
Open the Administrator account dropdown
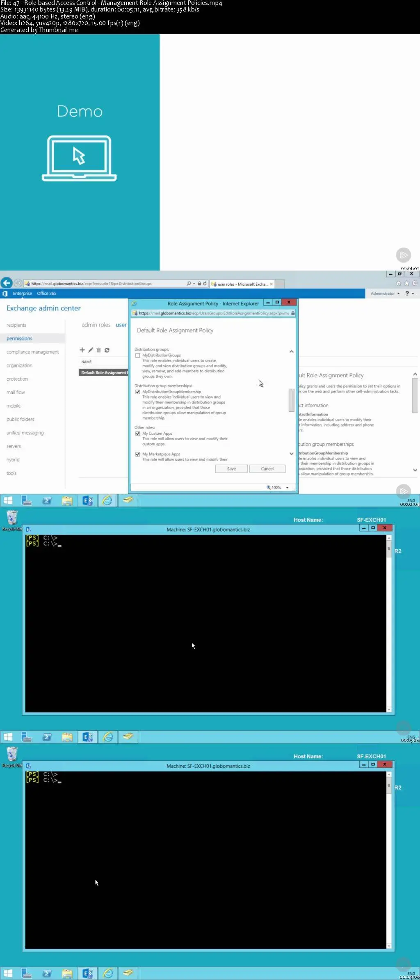385,294
